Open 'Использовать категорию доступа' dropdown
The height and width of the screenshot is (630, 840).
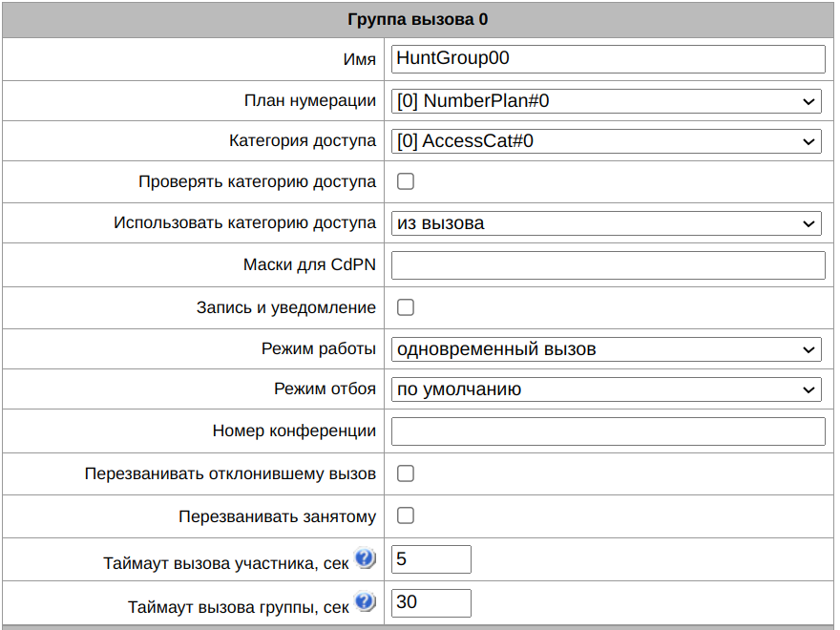click(606, 223)
